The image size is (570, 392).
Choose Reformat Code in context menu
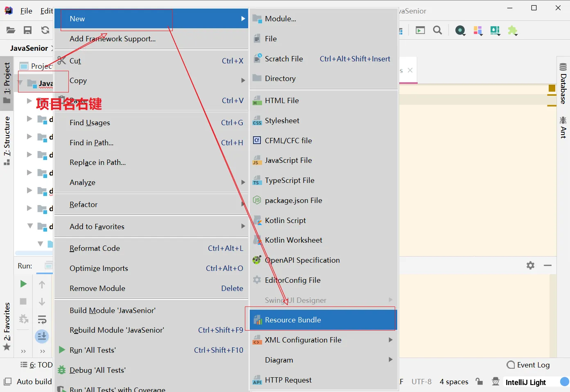click(x=95, y=248)
